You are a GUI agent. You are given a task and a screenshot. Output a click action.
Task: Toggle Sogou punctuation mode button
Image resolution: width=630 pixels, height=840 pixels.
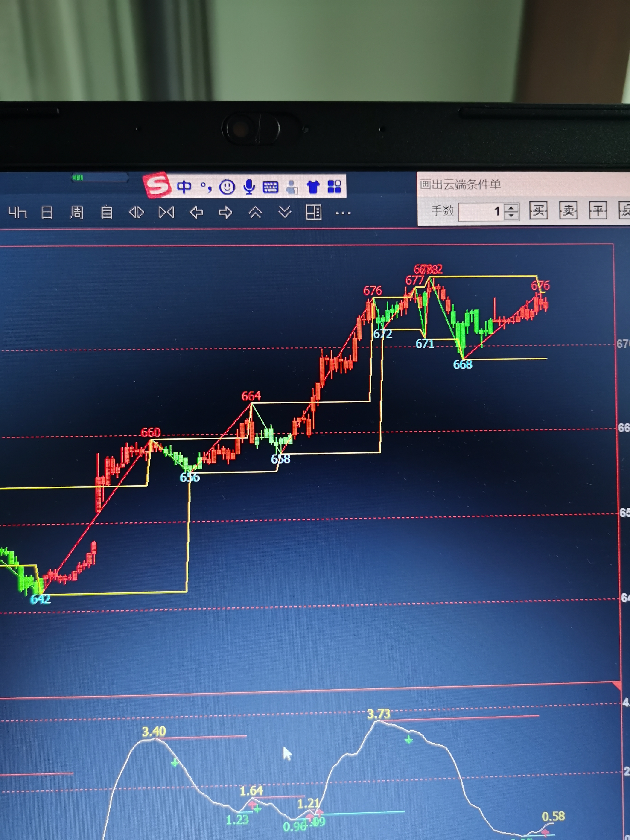pyautogui.click(x=206, y=187)
